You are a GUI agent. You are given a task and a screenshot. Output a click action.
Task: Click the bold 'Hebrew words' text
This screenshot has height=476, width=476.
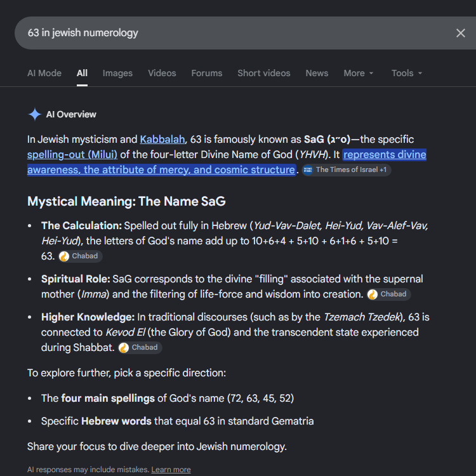[x=116, y=421]
